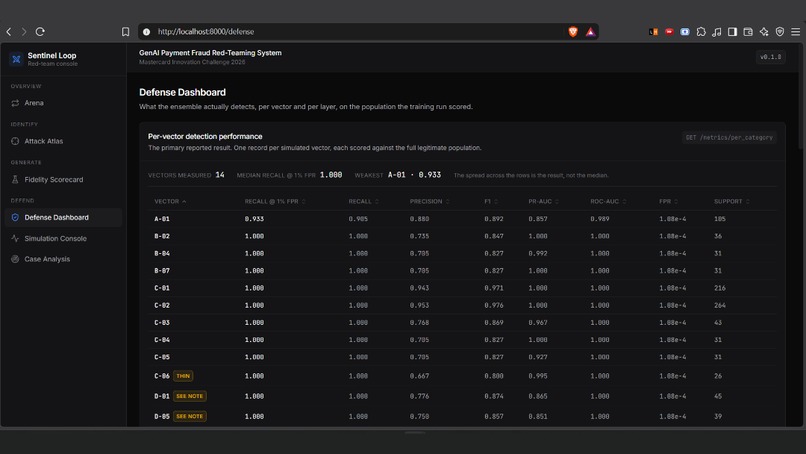The width and height of the screenshot is (806, 454).
Task: Click the WEAKEST A-01 · 0.933 summary
Action: (x=398, y=175)
